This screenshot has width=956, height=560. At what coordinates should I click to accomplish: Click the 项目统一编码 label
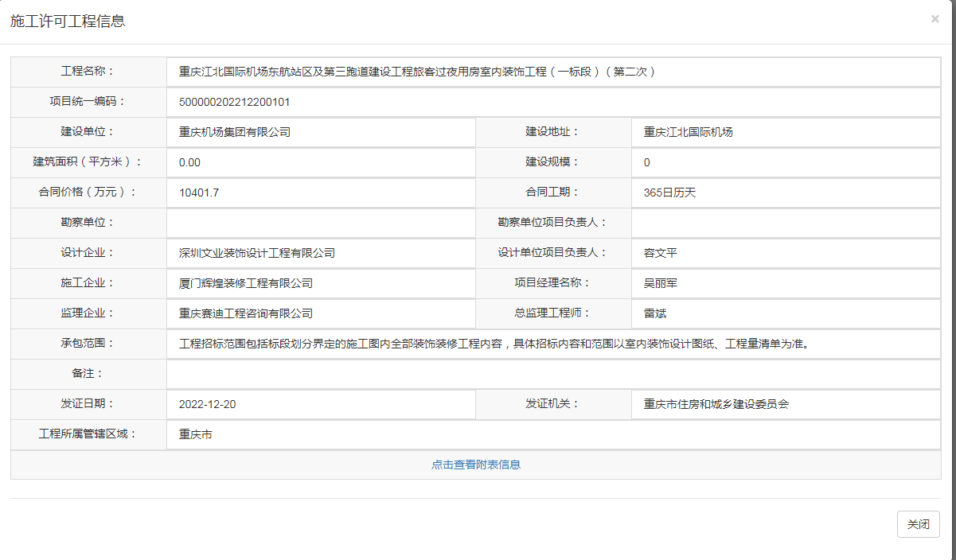pos(88,101)
